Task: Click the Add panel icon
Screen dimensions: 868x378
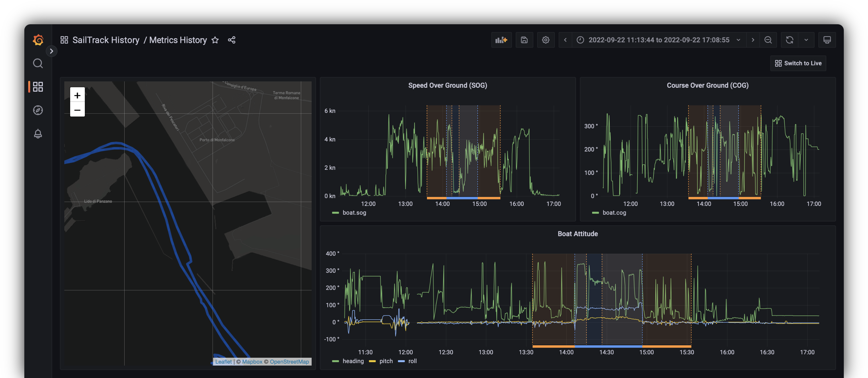Action: point(501,40)
